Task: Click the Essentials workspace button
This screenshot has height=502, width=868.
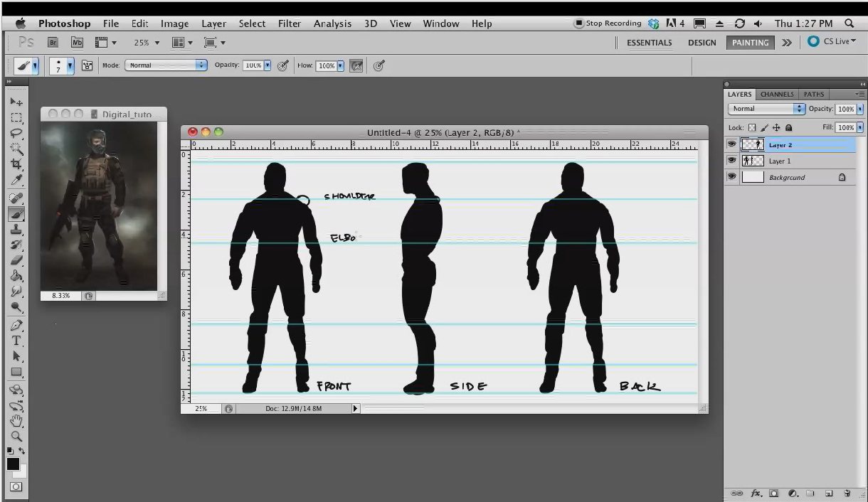Action: pyautogui.click(x=649, y=43)
